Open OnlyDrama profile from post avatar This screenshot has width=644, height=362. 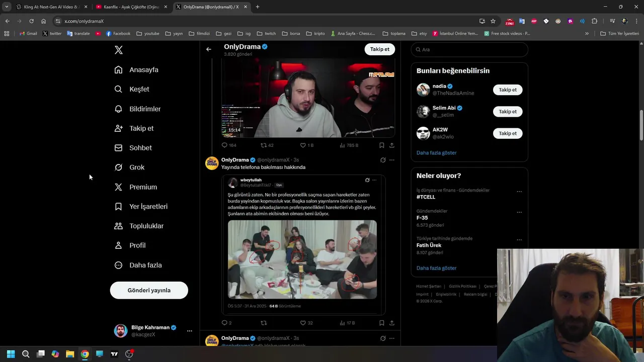(212, 163)
